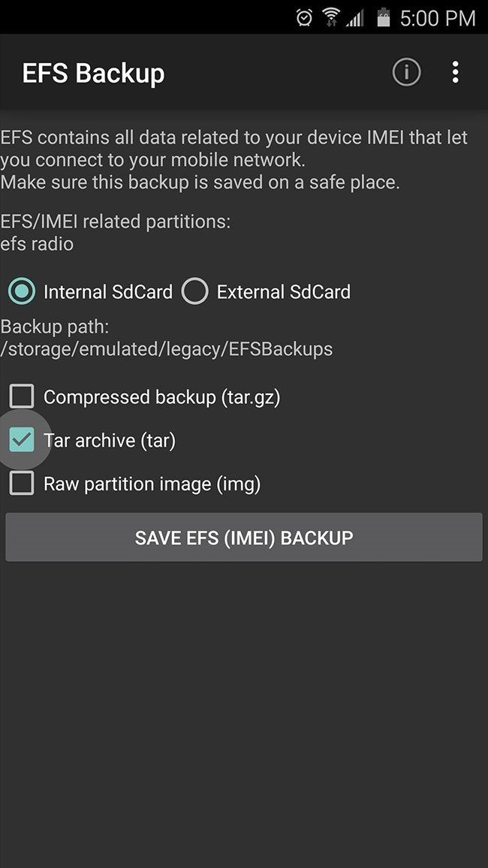This screenshot has height=868, width=488.
Task: Tap the External SdCard label text
Action: pyautogui.click(x=283, y=292)
